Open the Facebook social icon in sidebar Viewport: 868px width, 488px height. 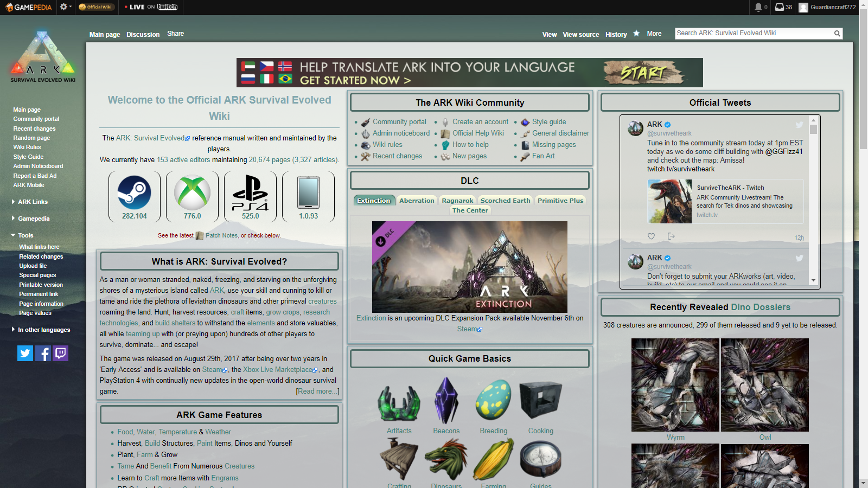pos(43,354)
